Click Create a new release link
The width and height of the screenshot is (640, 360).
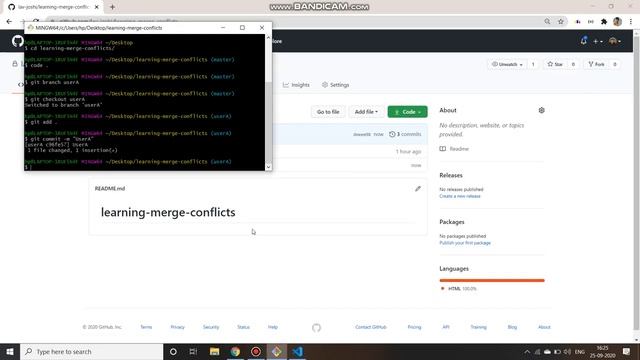click(460, 196)
